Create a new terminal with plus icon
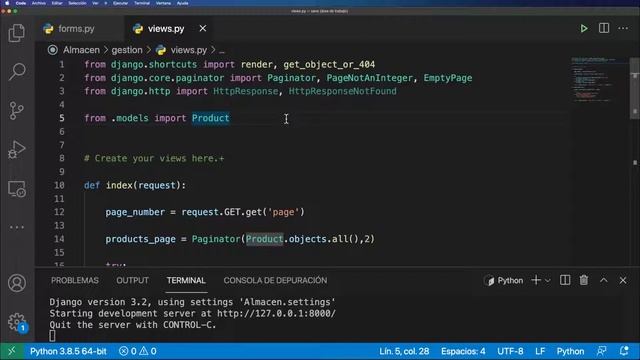This screenshot has width=640, height=360. (536, 280)
